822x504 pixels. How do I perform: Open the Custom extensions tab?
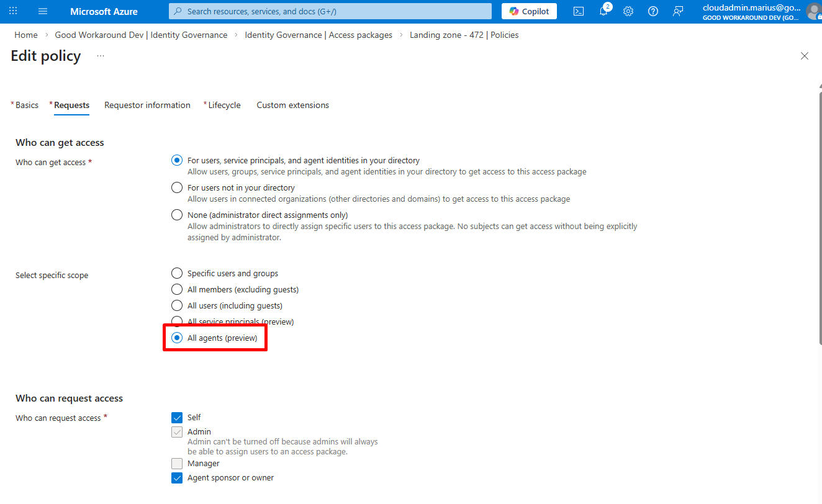pyautogui.click(x=292, y=105)
